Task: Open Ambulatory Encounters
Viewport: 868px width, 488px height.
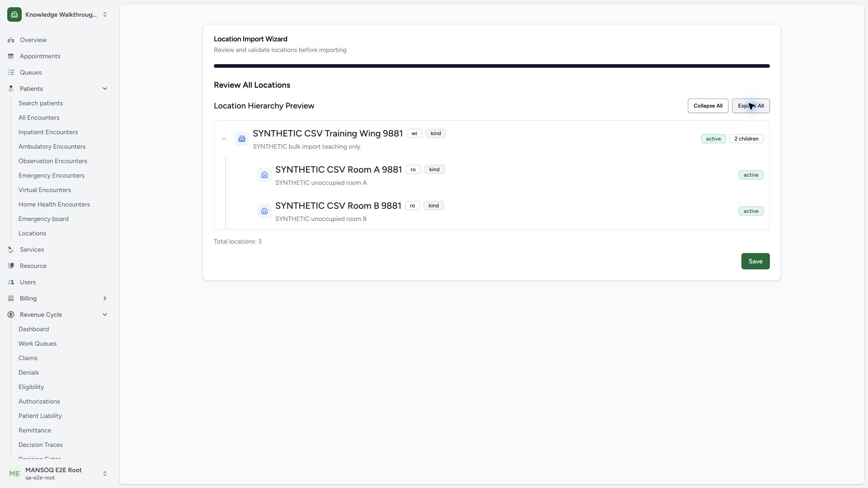Action: pos(52,146)
